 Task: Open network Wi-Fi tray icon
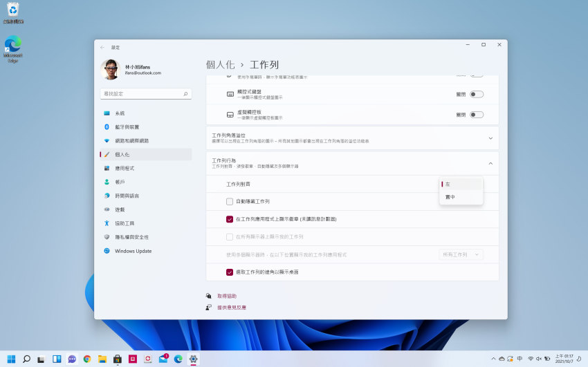click(x=531, y=359)
